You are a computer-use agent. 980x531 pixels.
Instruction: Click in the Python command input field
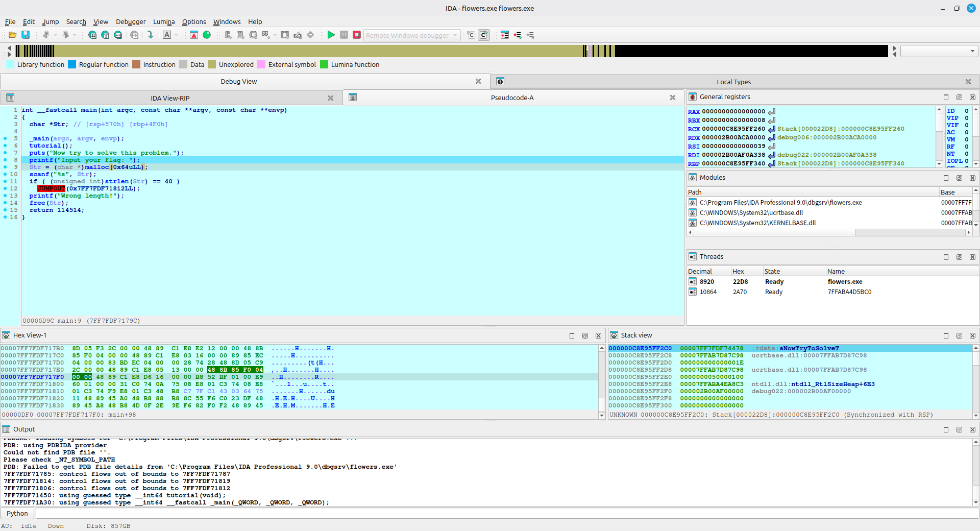click(x=505, y=513)
